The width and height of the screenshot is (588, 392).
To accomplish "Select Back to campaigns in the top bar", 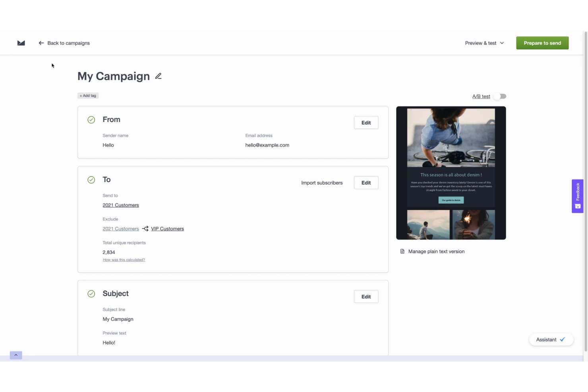I will pyautogui.click(x=68, y=43).
